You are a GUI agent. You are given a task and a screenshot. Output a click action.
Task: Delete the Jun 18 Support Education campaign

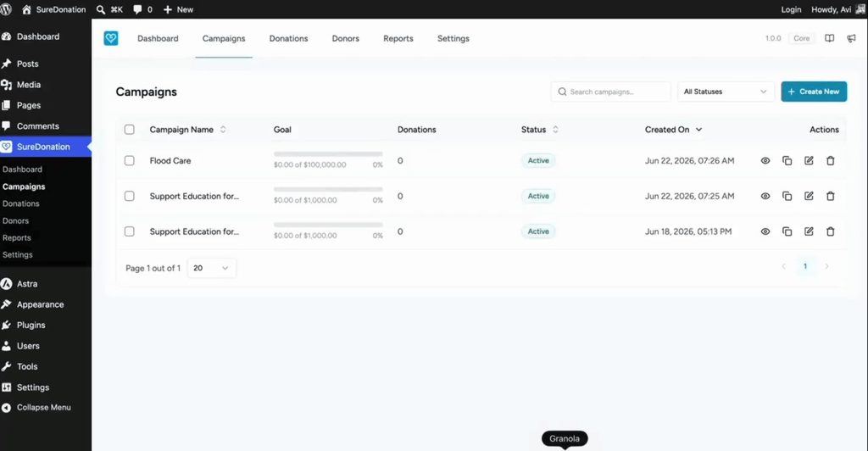(x=831, y=231)
